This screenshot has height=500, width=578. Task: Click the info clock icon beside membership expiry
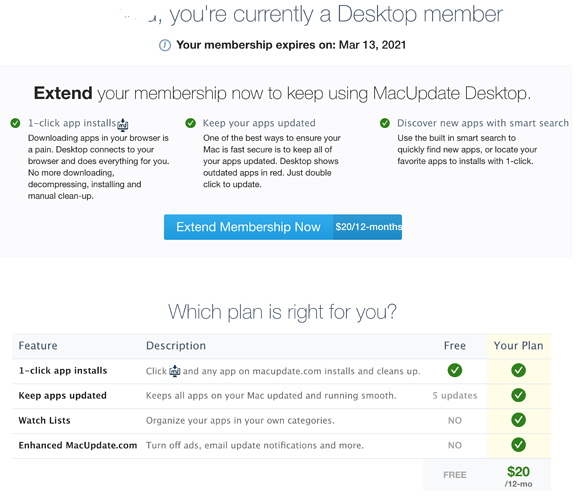click(x=165, y=45)
